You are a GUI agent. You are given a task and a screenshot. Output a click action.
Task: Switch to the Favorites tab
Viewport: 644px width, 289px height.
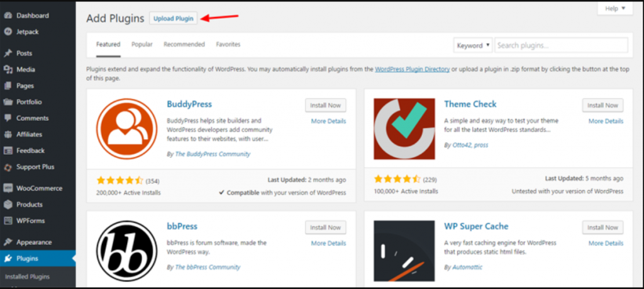(x=228, y=45)
